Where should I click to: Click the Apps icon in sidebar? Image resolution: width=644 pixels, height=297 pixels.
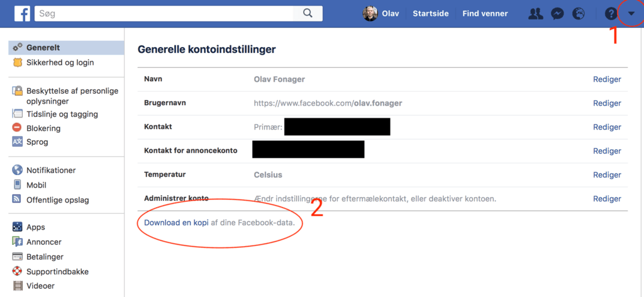coord(17,227)
